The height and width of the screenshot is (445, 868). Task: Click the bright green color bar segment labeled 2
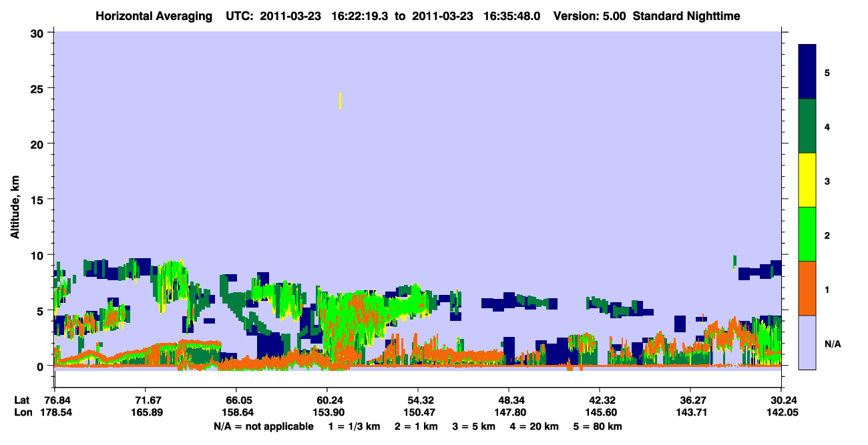pyautogui.click(x=807, y=234)
